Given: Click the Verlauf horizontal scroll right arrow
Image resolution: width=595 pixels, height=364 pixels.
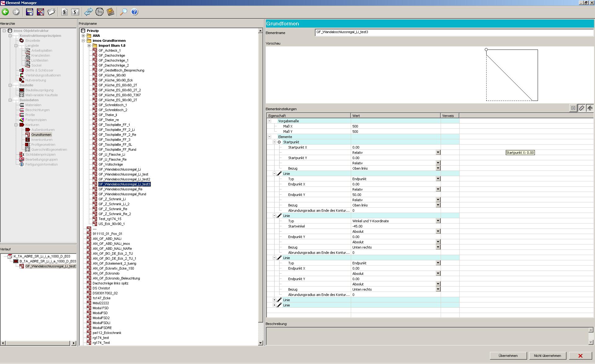Looking at the screenshot, I should [x=73, y=343].
